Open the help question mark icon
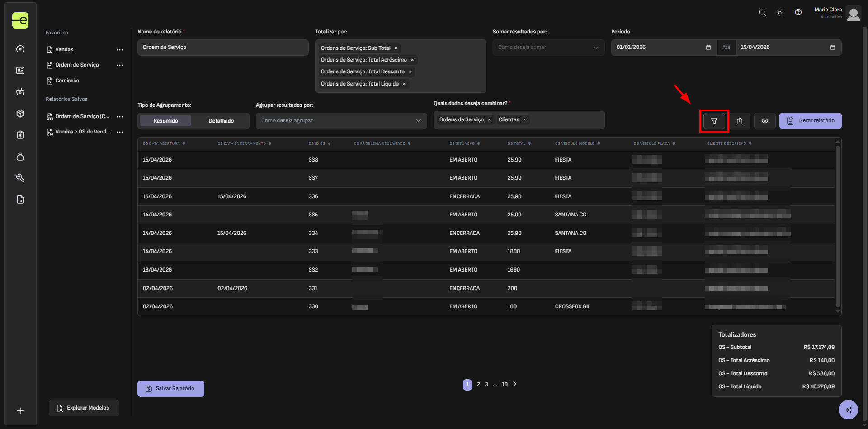This screenshot has width=868, height=429. pos(798,13)
